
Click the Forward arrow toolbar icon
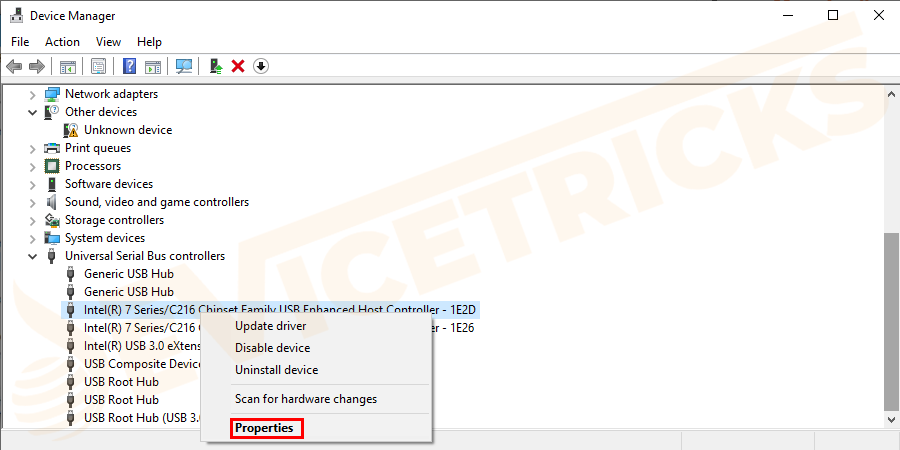click(x=37, y=67)
